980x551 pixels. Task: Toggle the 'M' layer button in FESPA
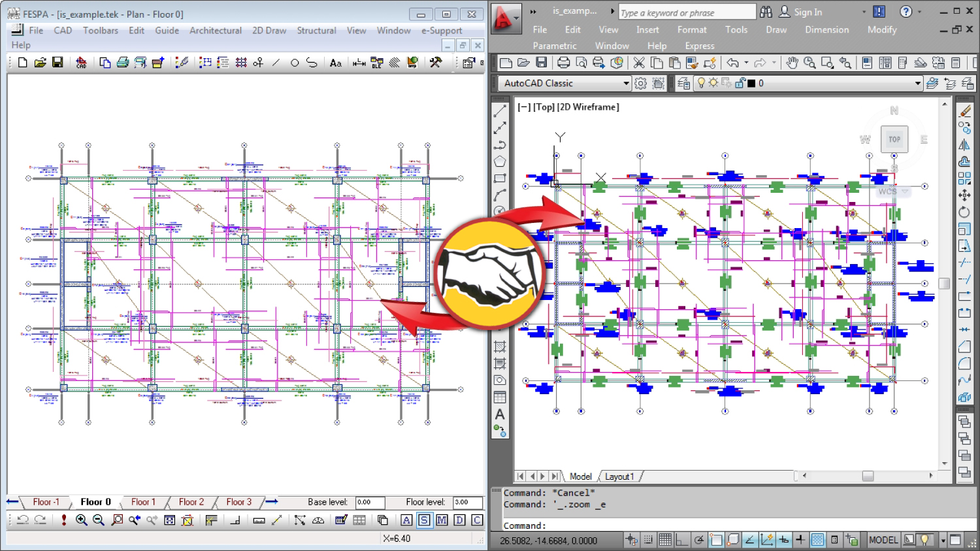click(442, 520)
